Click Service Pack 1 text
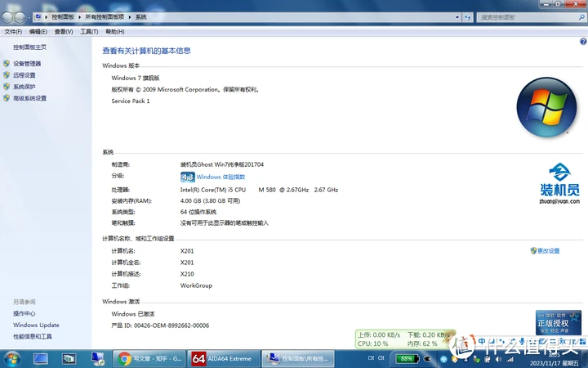Screen dimensions: 588x368 [131, 101]
